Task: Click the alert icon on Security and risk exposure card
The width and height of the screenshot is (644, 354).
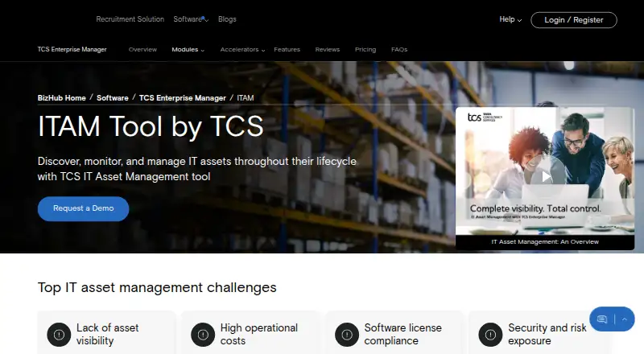Action: tap(490, 335)
